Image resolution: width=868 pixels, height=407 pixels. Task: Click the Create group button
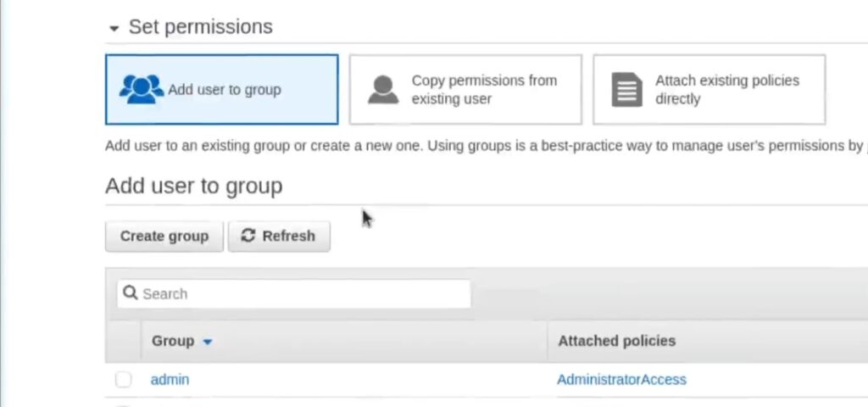click(x=164, y=237)
